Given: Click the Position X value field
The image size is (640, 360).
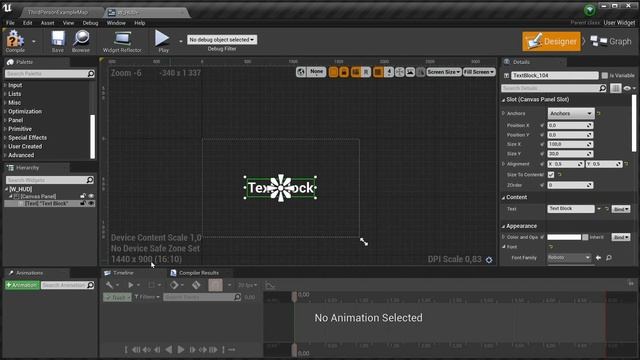Looking at the screenshot, I should click(570, 125).
